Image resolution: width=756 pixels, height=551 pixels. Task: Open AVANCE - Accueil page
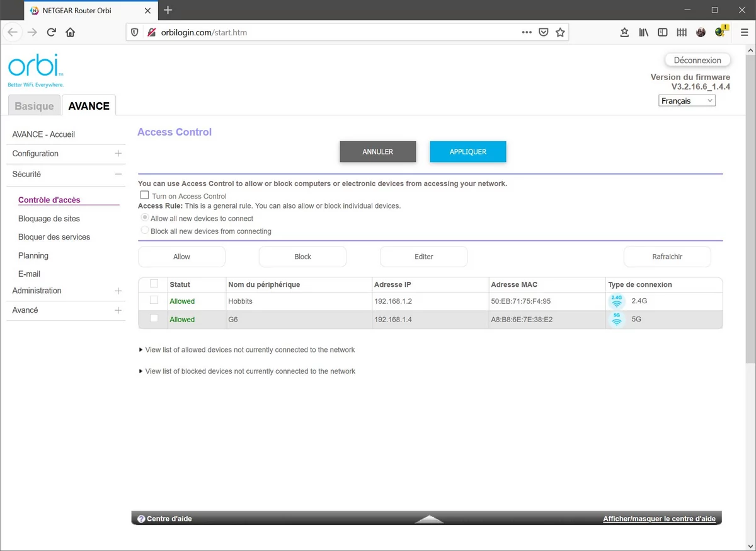pos(43,134)
